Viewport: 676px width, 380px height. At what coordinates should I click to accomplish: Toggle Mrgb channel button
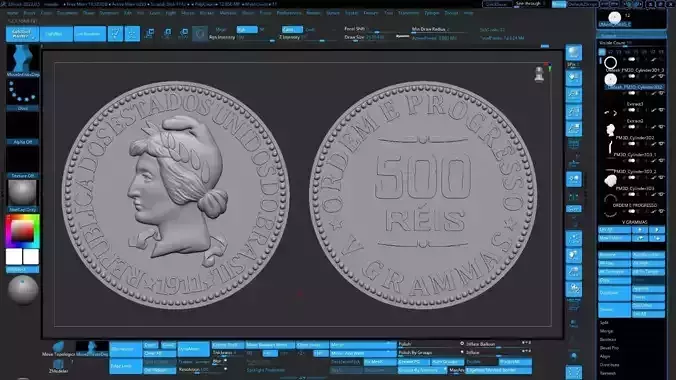point(221,29)
